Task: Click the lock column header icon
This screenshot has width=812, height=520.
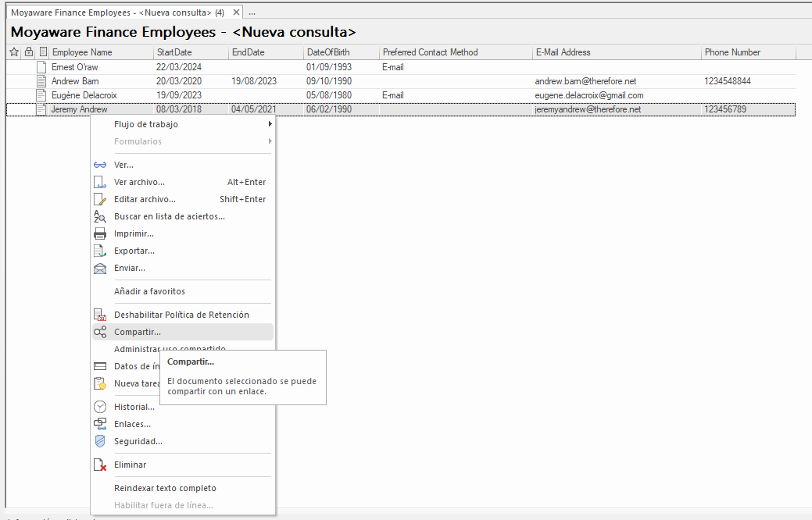Action: click(x=29, y=52)
